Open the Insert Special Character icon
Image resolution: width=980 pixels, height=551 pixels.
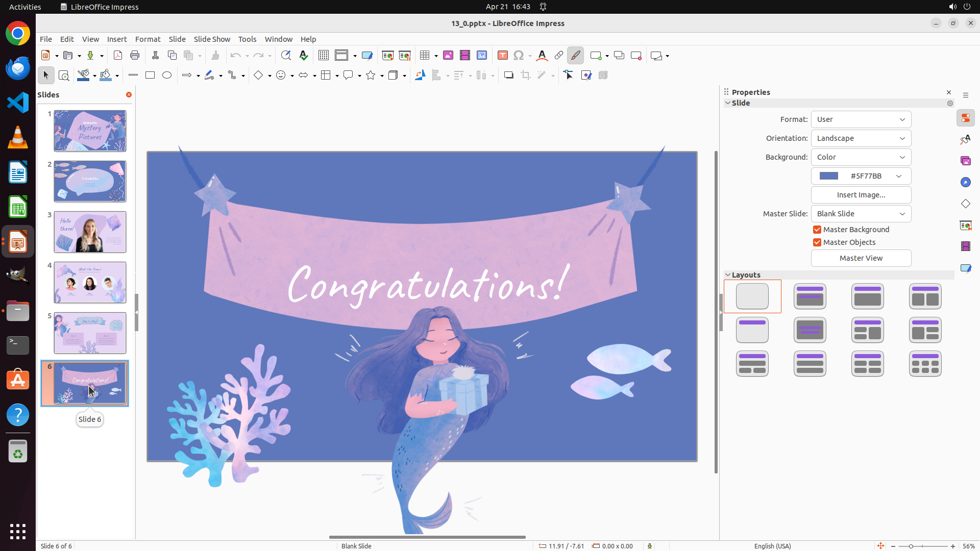519,56
